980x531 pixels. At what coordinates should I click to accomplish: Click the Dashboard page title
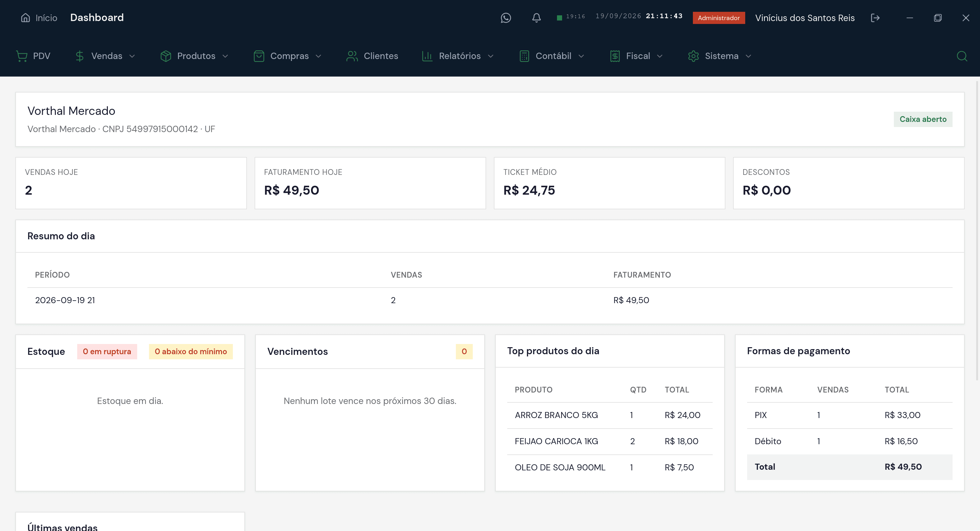tap(97, 18)
